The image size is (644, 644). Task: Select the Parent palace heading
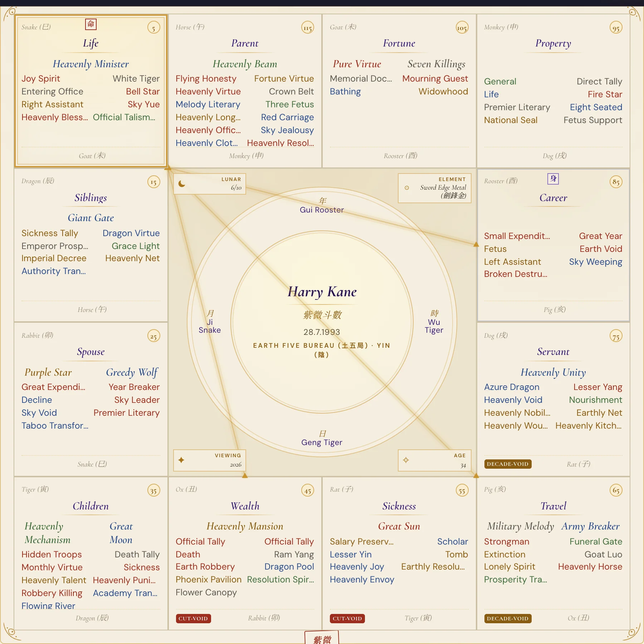pyautogui.click(x=245, y=43)
